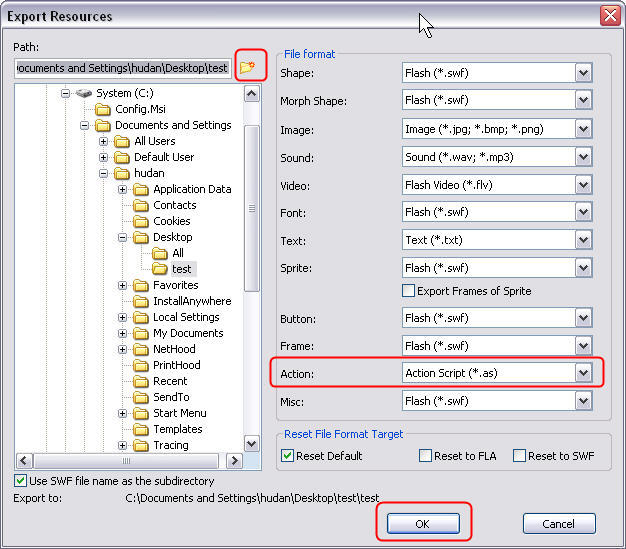
Task: Click the System (C:) drive icon
Action: pos(84,93)
